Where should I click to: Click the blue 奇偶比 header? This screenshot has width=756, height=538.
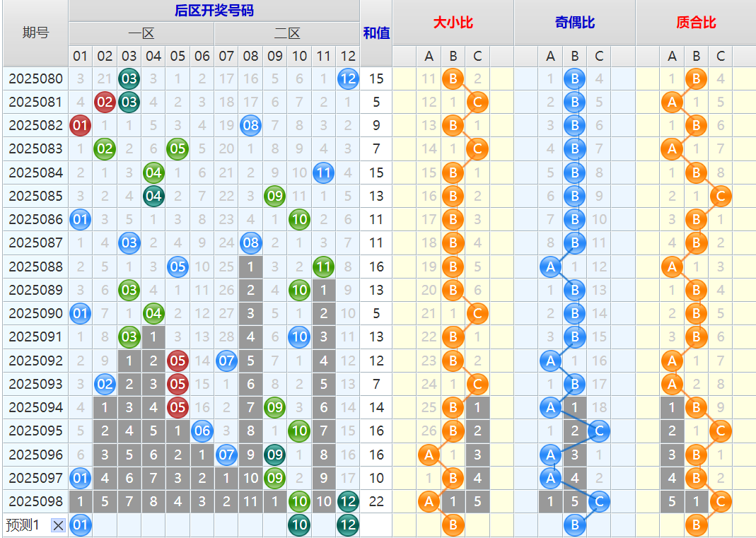[575, 22]
